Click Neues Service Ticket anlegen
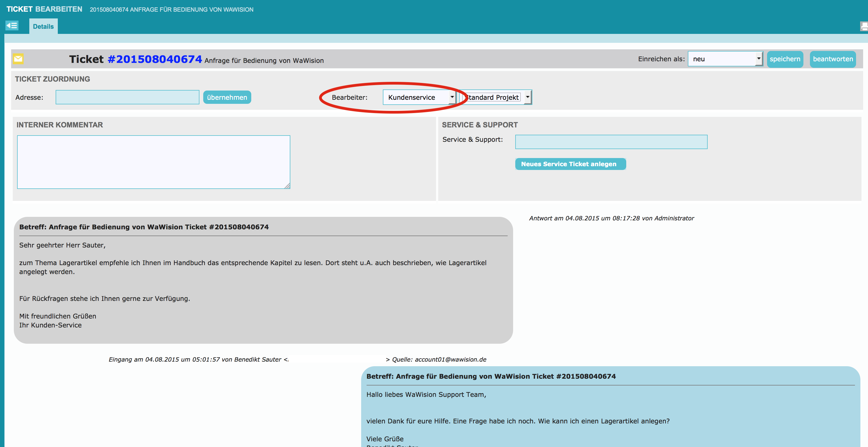This screenshot has height=447, width=868. 570,164
